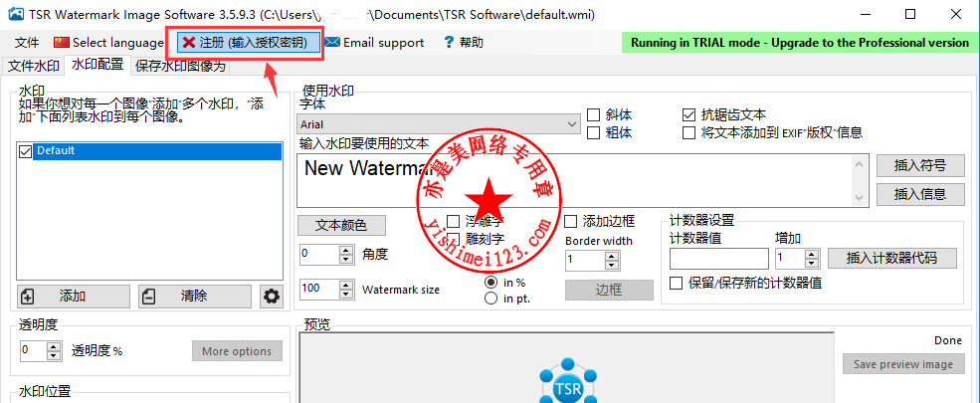Open Select language menu
The width and height of the screenshot is (980, 403).
coord(108,43)
